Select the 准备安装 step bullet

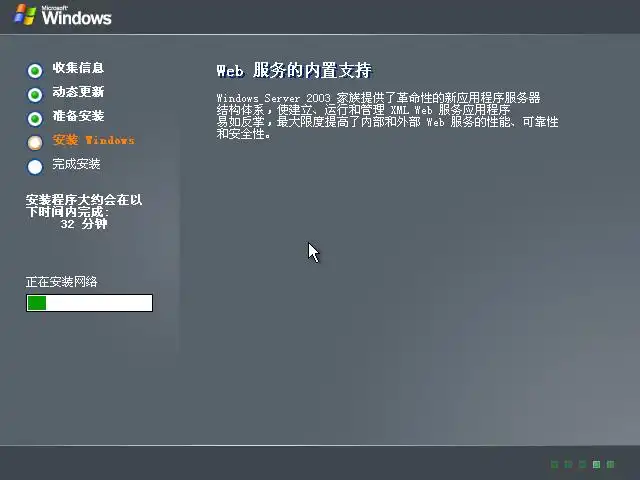click(x=35, y=119)
